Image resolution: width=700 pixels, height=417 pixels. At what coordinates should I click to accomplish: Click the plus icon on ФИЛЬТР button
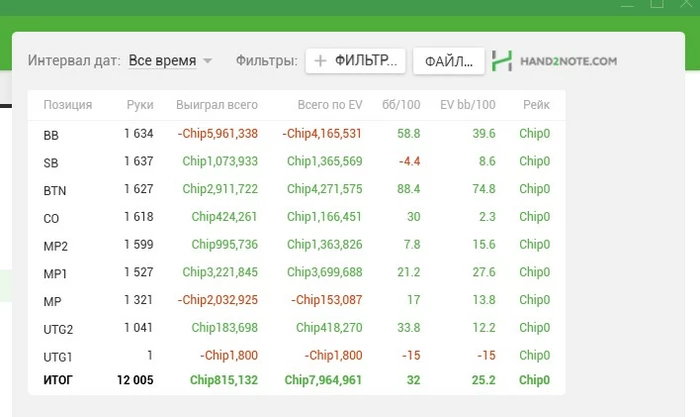coord(320,61)
